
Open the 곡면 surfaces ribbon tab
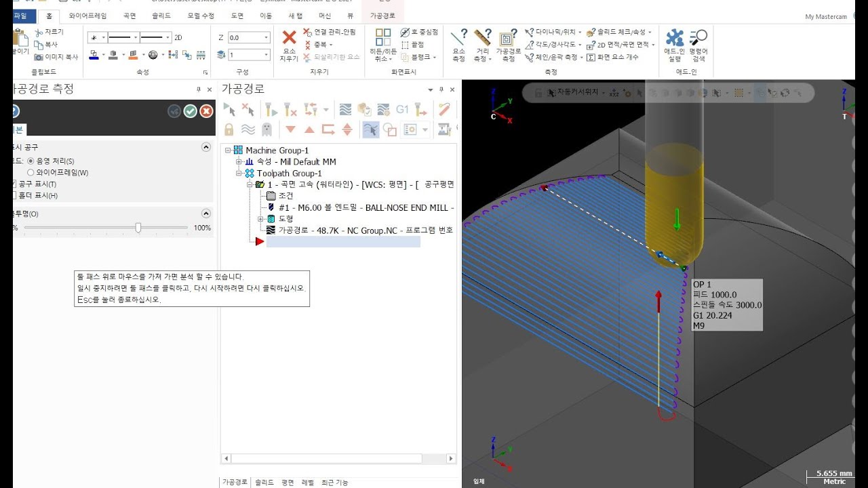click(x=129, y=15)
